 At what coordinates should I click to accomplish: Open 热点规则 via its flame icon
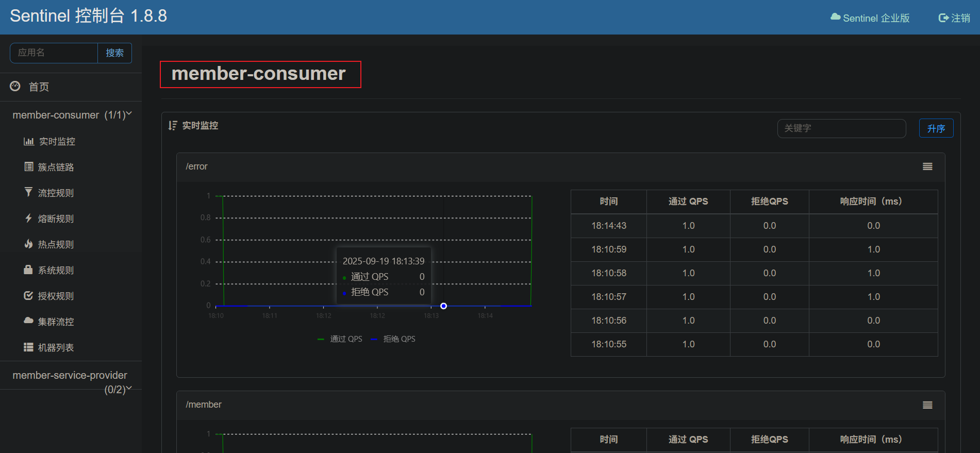(x=29, y=244)
